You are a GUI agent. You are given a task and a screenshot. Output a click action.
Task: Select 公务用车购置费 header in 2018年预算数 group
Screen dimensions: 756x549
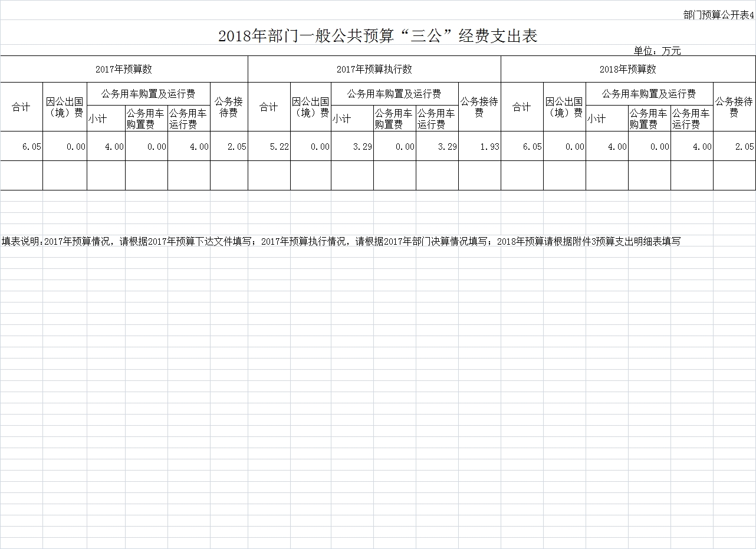(649, 119)
